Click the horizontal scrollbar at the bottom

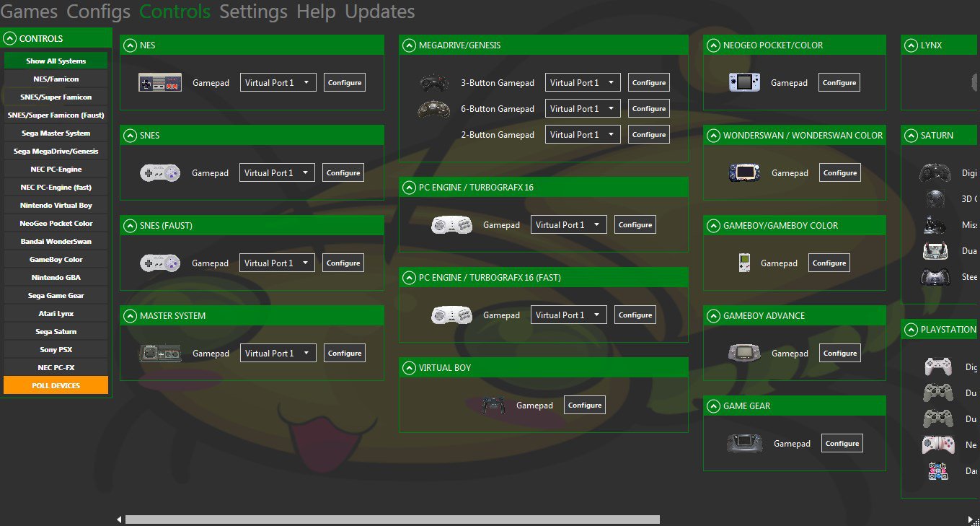pos(392,519)
